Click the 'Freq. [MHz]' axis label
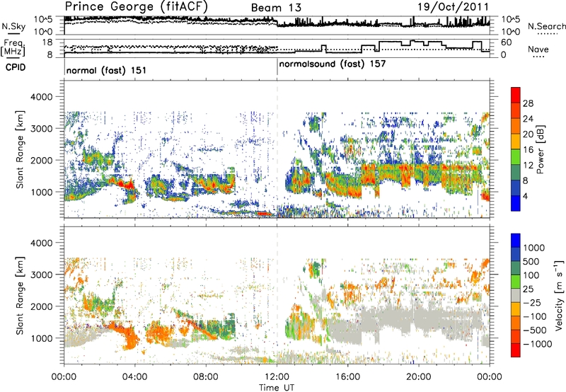566x392 pixels. click(14, 48)
